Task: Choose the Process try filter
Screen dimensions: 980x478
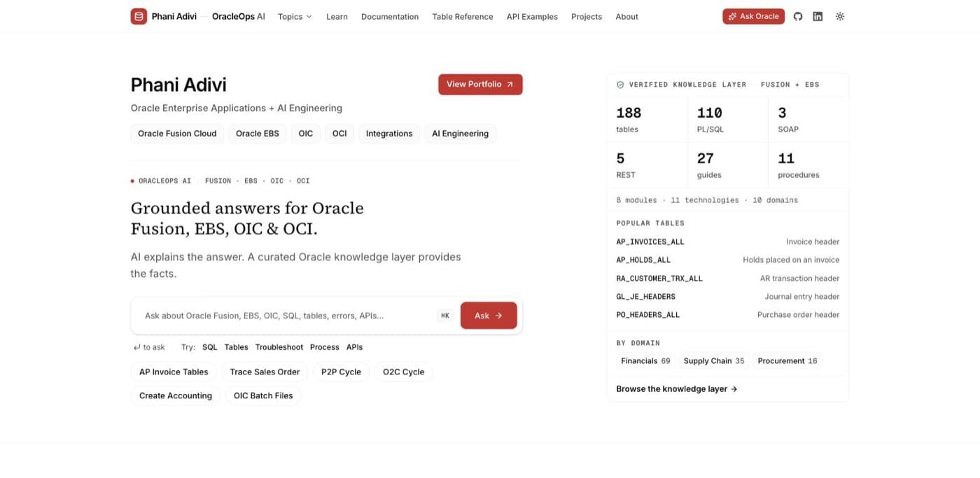Action: point(325,347)
